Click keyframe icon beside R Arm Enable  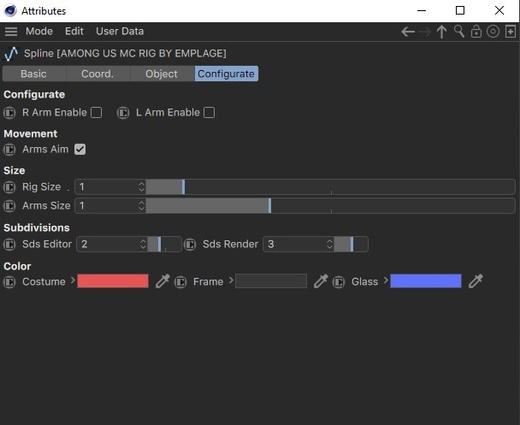[x=10, y=113]
